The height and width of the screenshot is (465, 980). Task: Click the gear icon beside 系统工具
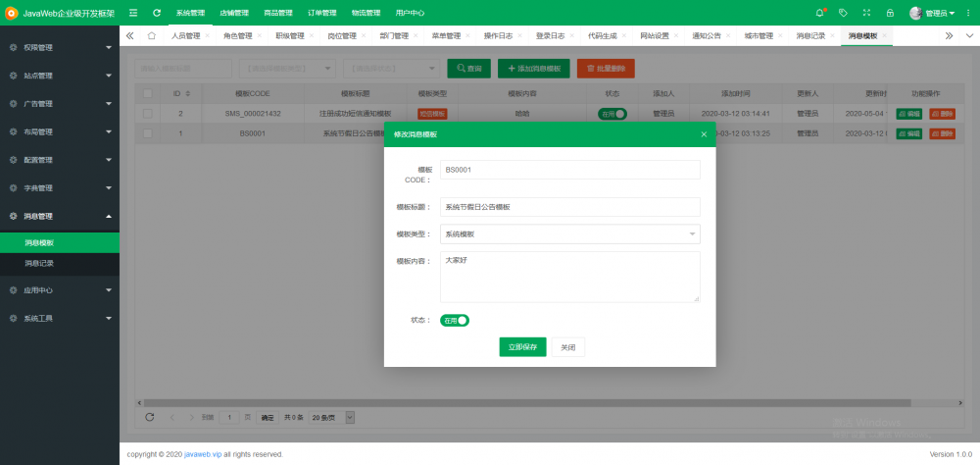[x=13, y=319]
